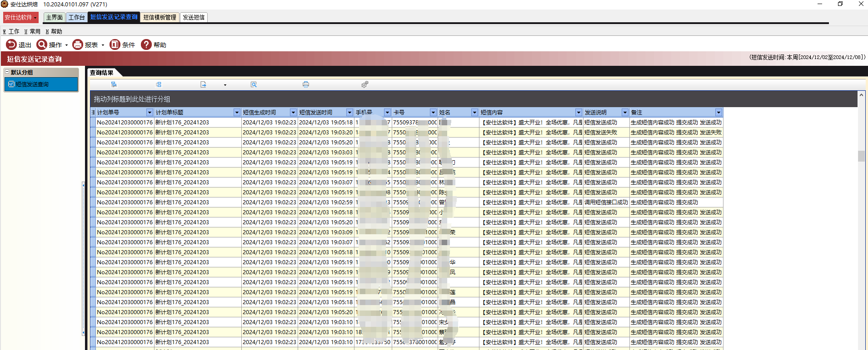Image resolution: width=868 pixels, height=350 pixels.
Task: Switch to the 主界面 tab
Action: (55, 17)
